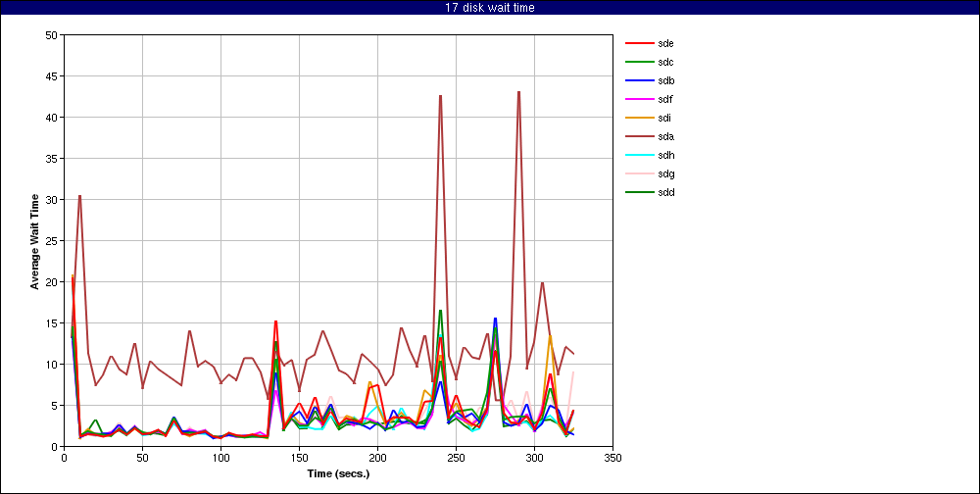The height and width of the screenshot is (494, 980).
Task: Click the sda peak at time 240
Action: click(441, 96)
